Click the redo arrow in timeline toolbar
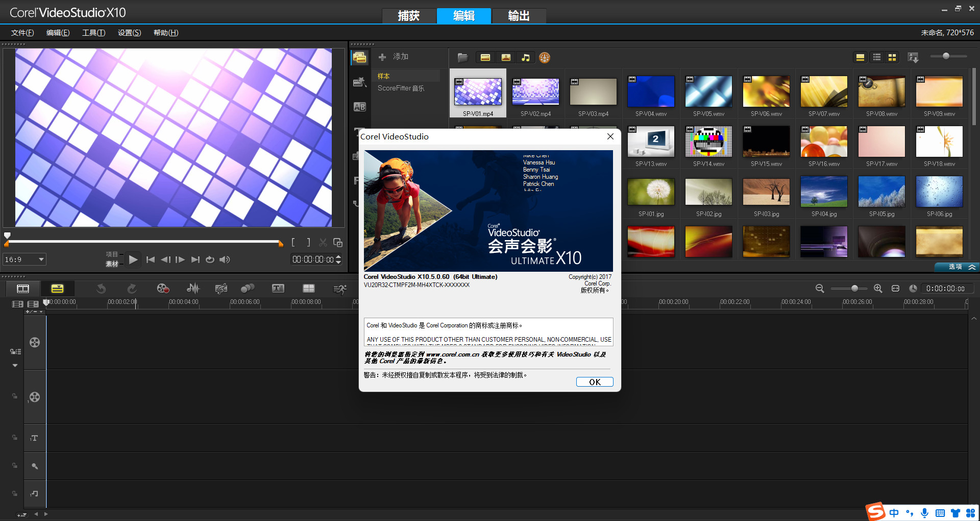This screenshot has height=521, width=980. 132,289
